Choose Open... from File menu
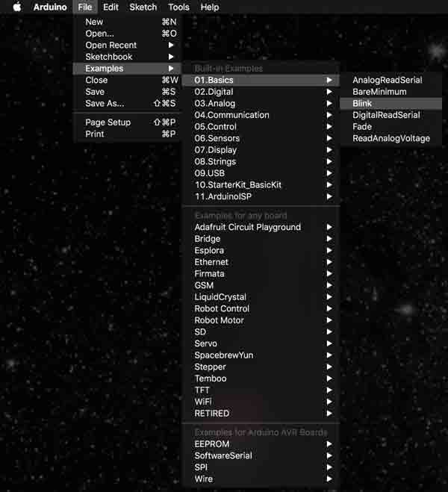 pos(127,34)
